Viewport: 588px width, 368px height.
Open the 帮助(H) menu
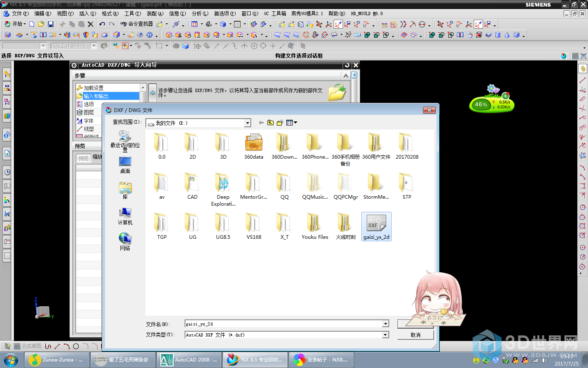click(337, 13)
